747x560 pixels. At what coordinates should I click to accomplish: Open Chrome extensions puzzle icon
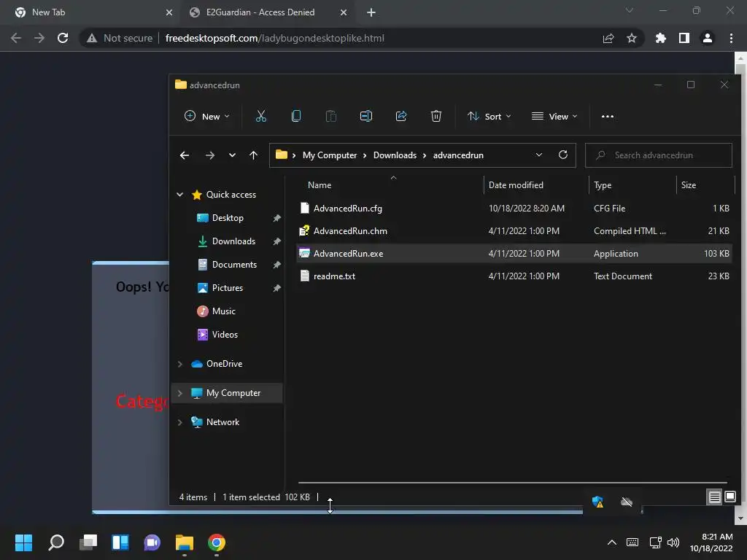point(660,38)
